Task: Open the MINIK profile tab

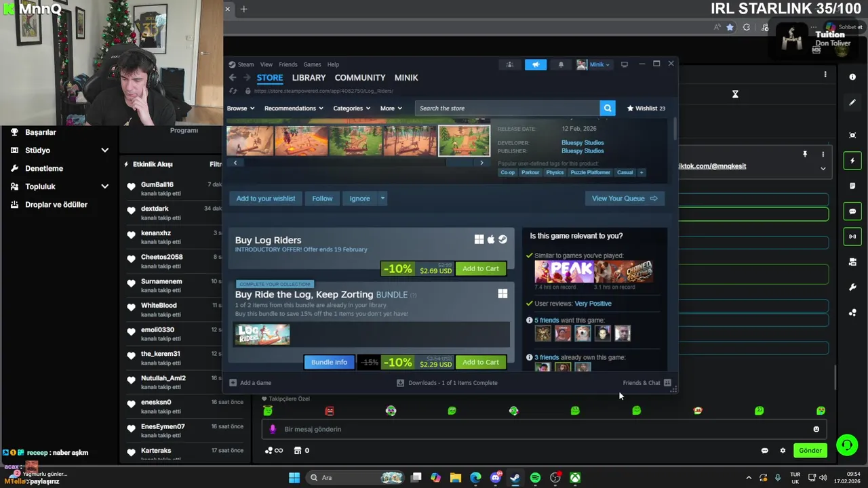Action: (406, 78)
